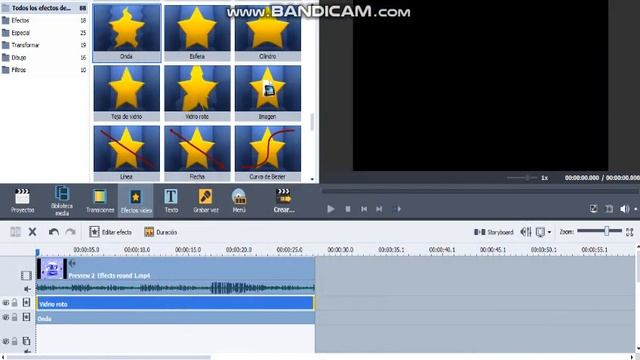
Task: Click the main video track filmstrip icon
Action: point(26,276)
